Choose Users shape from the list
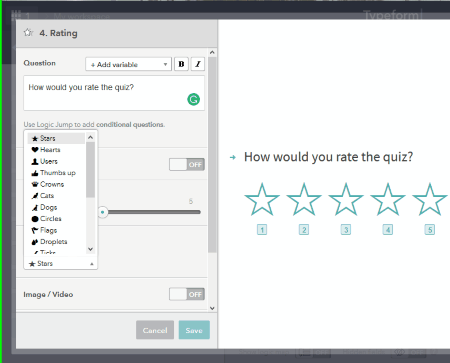Viewport: 450px width, 363px height. pyautogui.click(x=56, y=161)
